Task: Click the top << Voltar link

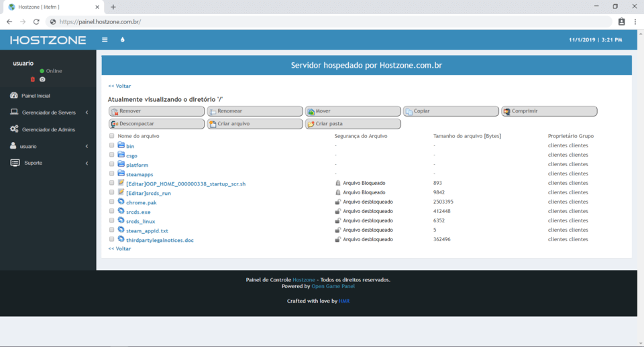Action: coord(119,86)
